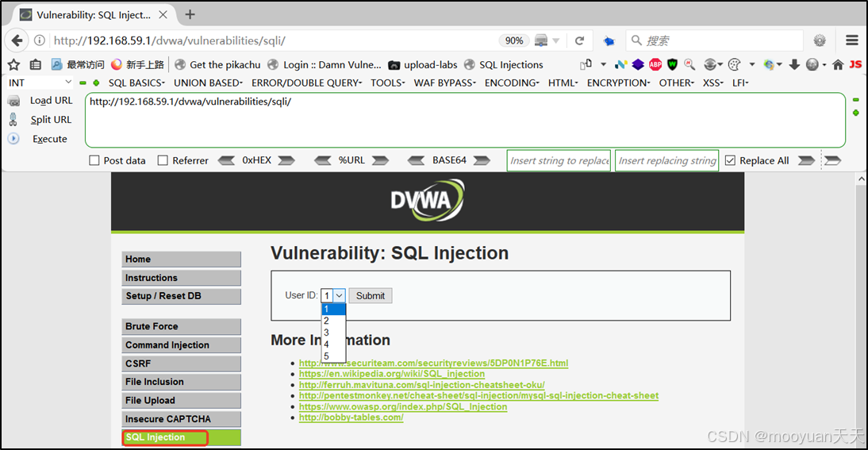The image size is (868, 450).
Task: Open Command Injection in DVWA sidebar
Action: point(182,344)
